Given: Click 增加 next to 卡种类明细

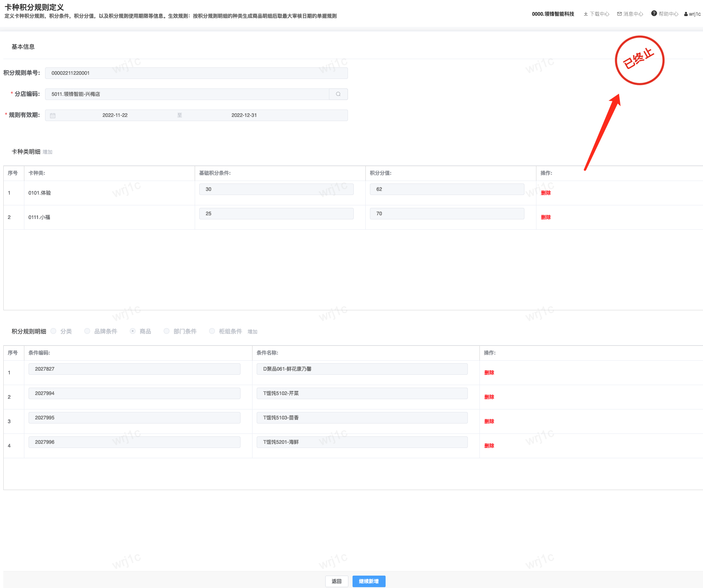Looking at the screenshot, I should tap(48, 152).
